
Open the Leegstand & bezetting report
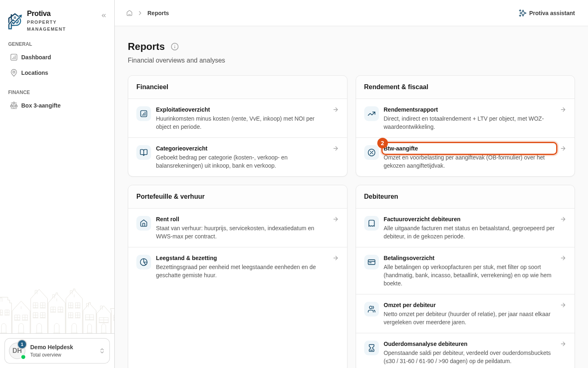tap(238, 267)
